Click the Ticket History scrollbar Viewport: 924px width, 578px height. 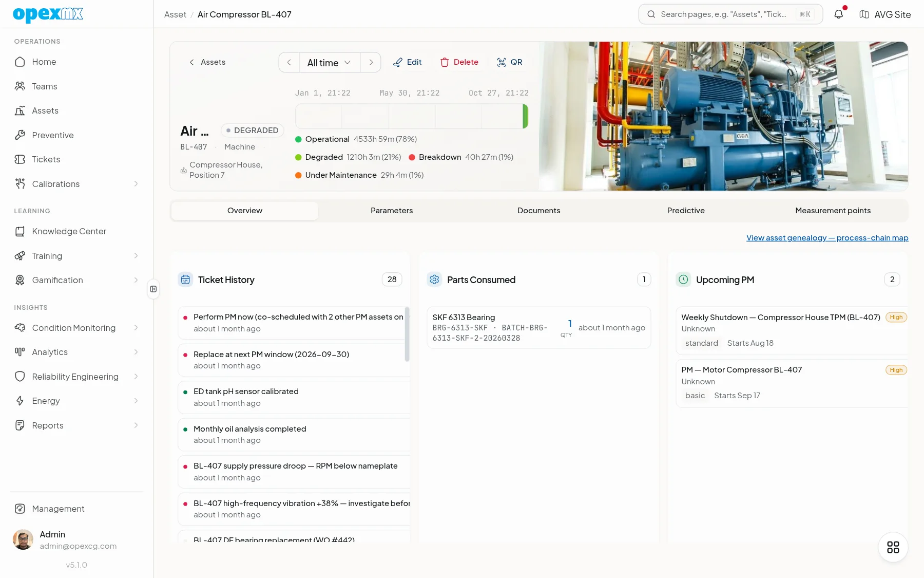tap(407, 334)
